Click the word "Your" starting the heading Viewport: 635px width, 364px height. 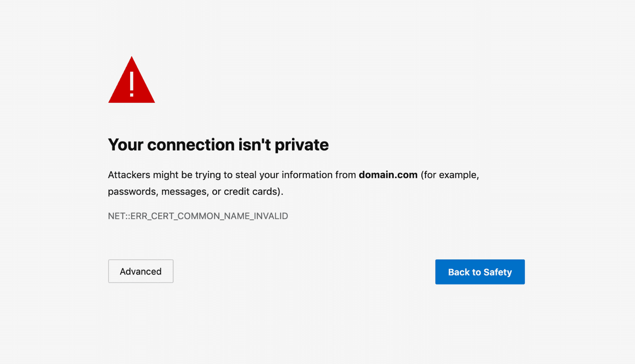point(125,145)
